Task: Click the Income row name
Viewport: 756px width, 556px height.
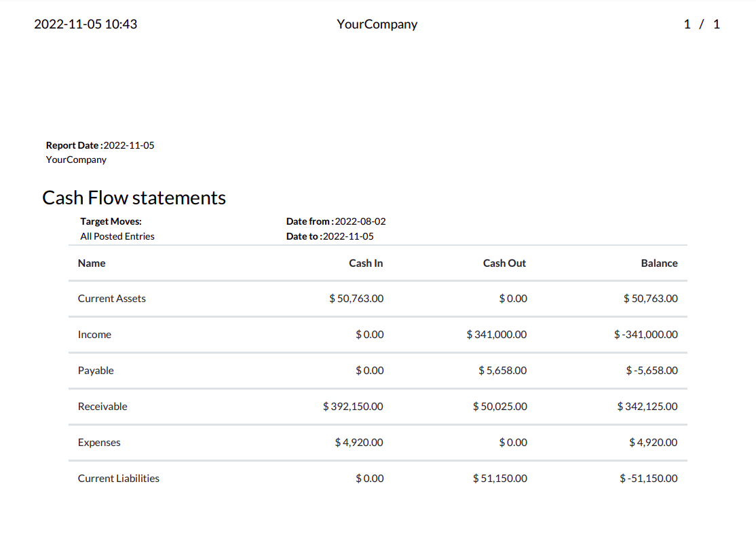Action: point(94,335)
